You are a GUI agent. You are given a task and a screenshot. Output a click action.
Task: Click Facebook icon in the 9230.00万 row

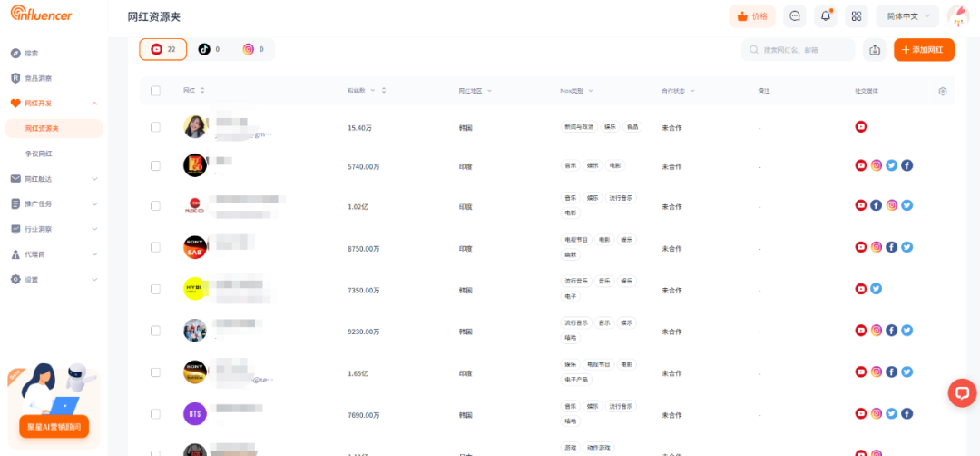coord(891,331)
